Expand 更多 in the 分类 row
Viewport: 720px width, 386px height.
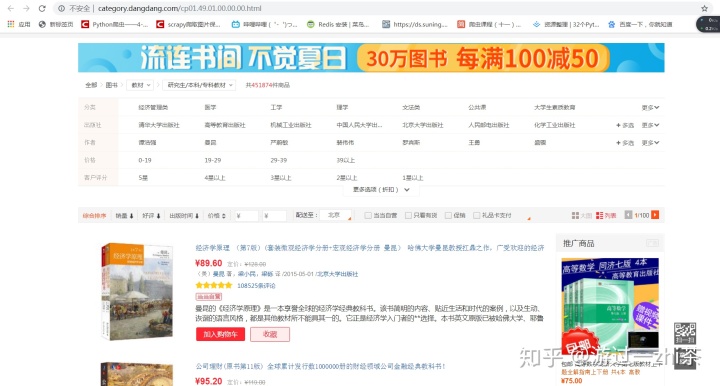click(x=650, y=107)
